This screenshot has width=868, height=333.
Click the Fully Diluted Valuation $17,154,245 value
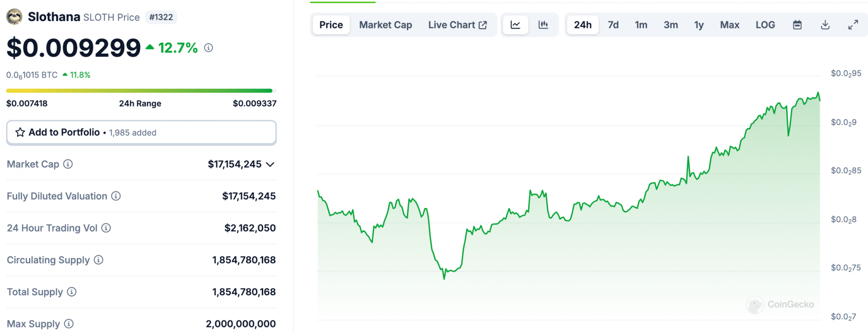coord(249,196)
